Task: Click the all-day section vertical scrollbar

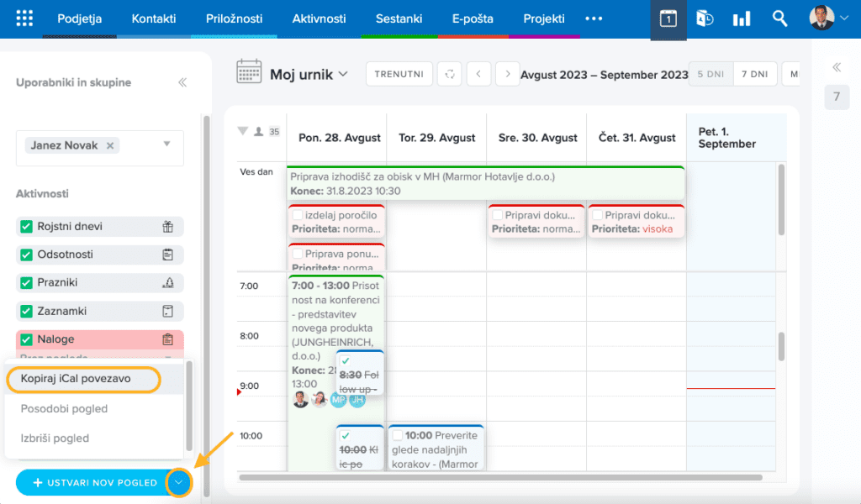Action: click(x=781, y=200)
